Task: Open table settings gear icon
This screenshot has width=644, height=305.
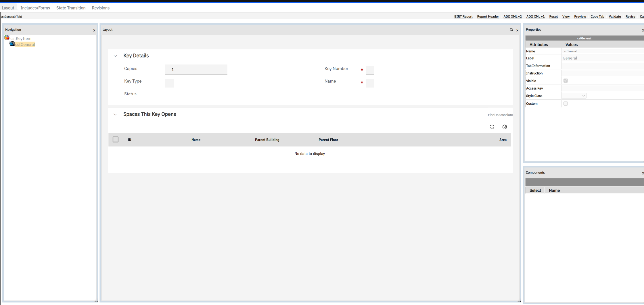Action: click(505, 127)
